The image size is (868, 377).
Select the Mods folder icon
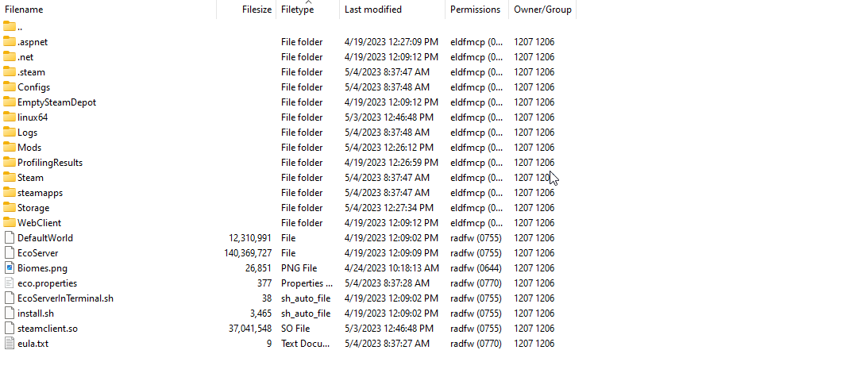(x=10, y=148)
